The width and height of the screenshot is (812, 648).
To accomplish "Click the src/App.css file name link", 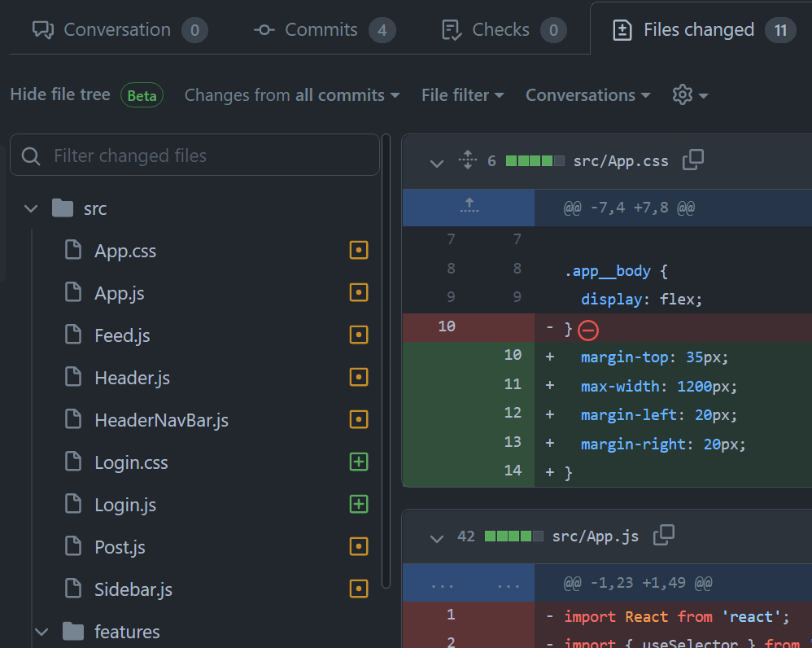I will tap(621, 161).
